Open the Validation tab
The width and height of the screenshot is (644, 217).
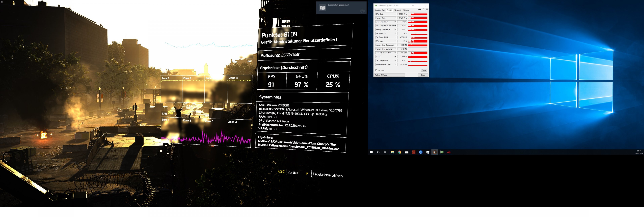tap(406, 10)
